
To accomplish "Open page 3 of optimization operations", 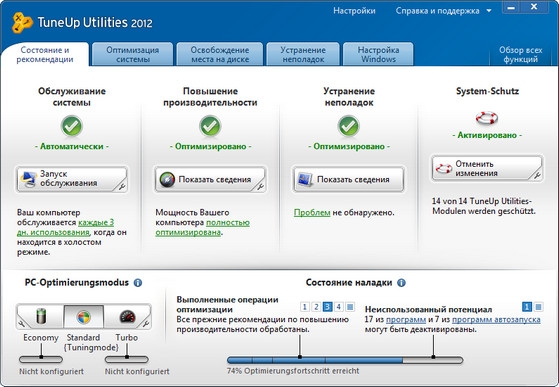I will click(x=327, y=307).
